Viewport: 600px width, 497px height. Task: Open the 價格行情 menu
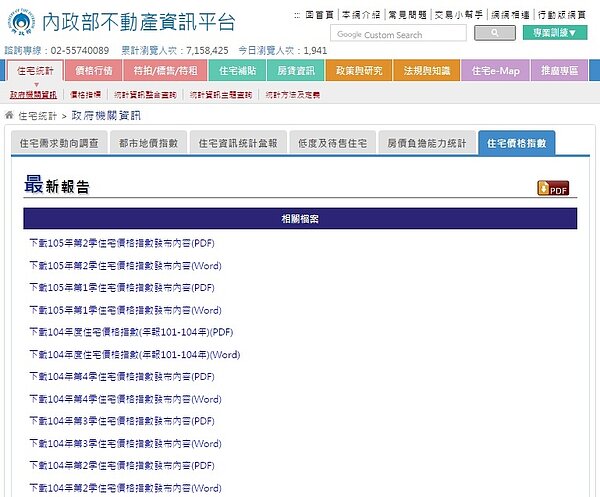[94, 70]
